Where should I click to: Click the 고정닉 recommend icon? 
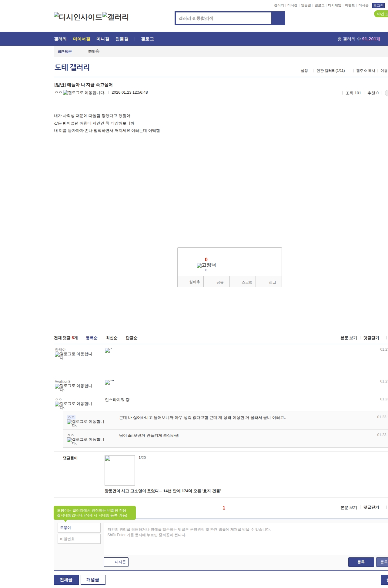[206, 265]
